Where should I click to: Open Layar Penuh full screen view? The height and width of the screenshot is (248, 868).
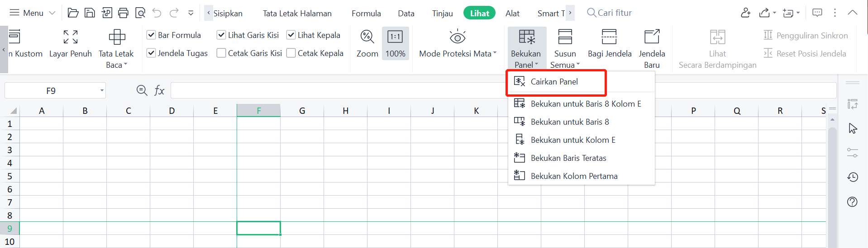click(71, 44)
